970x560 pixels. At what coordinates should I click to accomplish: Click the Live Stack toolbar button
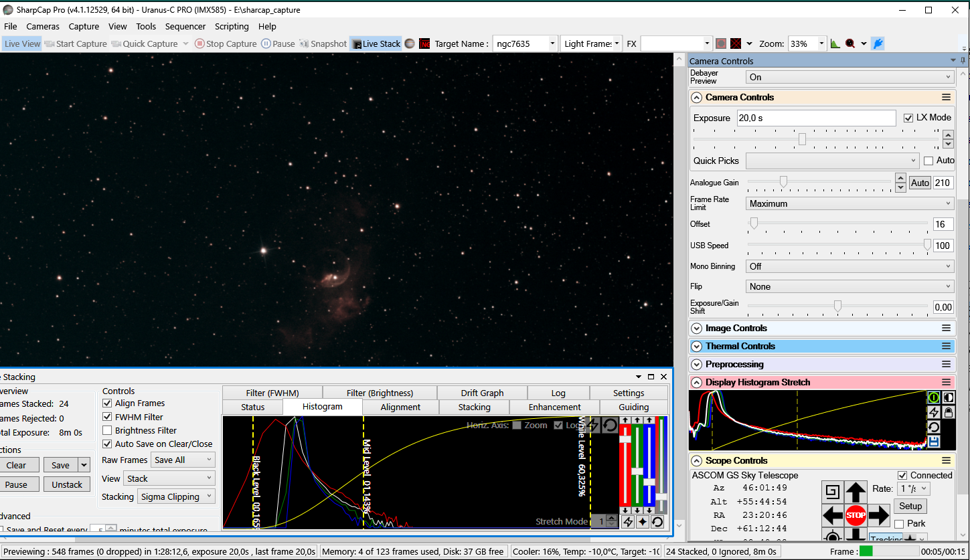[x=376, y=43]
